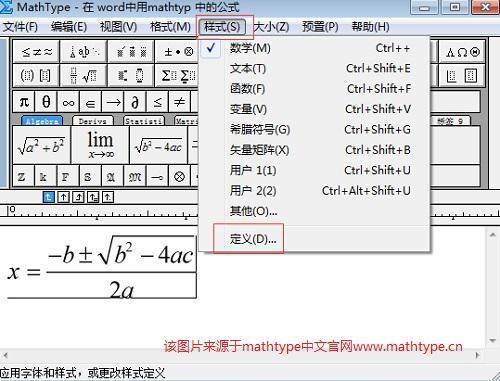Open the fraction and radical templates palette
The width and height of the screenshot is (500, 381).
click(x=83, y=75)
